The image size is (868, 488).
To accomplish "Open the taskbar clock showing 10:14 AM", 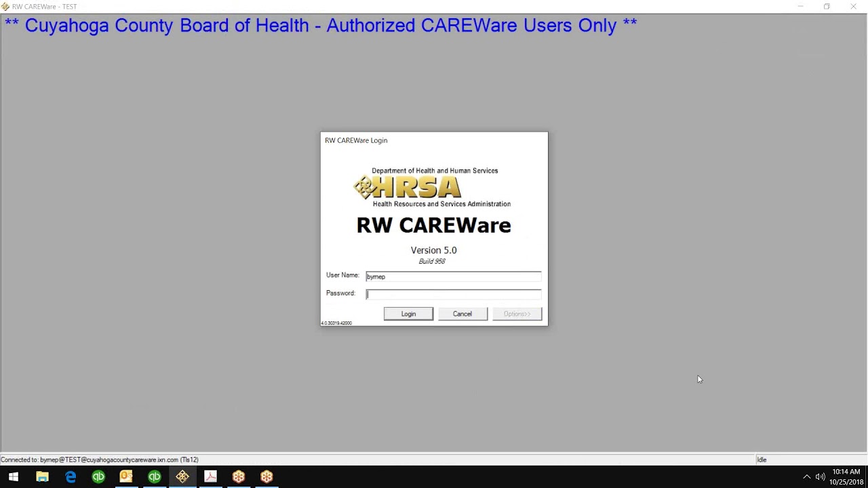I will tap(846, 476).
